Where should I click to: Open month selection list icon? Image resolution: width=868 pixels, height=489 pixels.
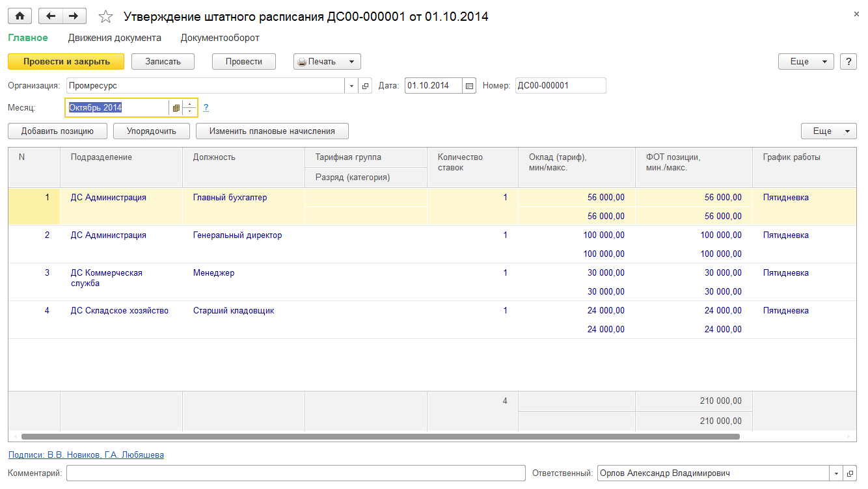[x=176, y=108]
